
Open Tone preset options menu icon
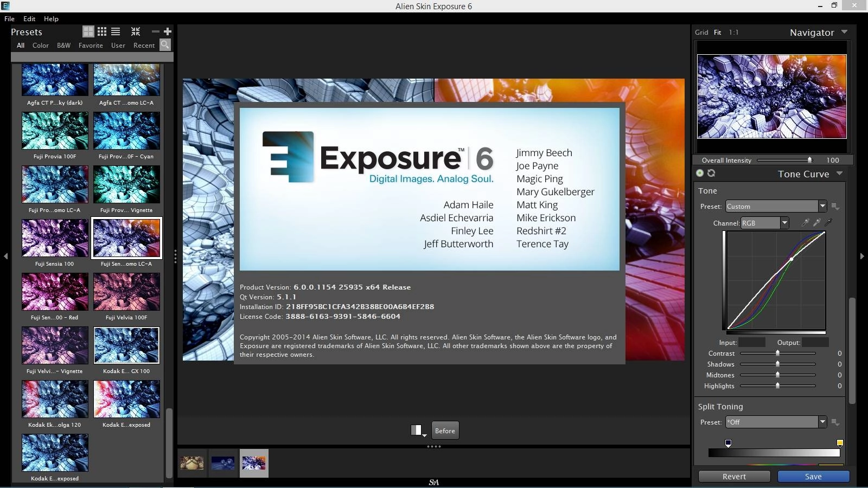(x=835, y=207)
